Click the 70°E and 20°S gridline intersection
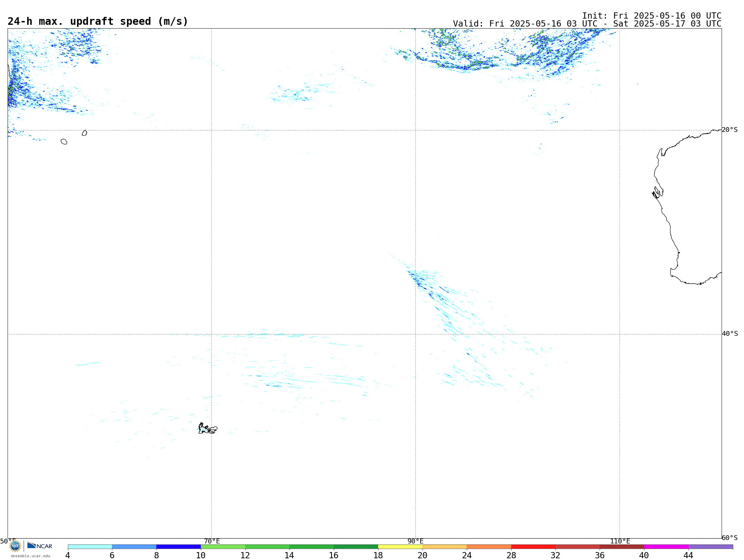This screenshot has height=560, width=744. click(211, 130)
